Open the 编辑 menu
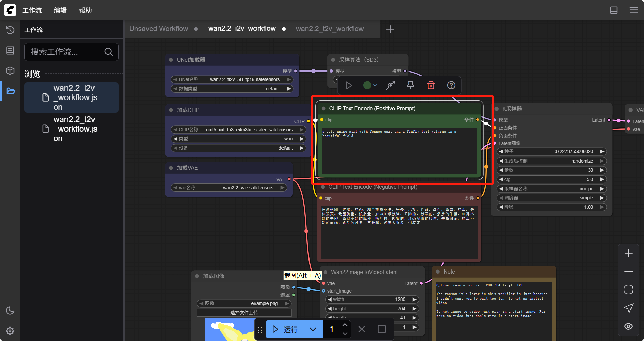Viewport: 644px width, 341px height. pyautogui.click(x=60, y=10)
